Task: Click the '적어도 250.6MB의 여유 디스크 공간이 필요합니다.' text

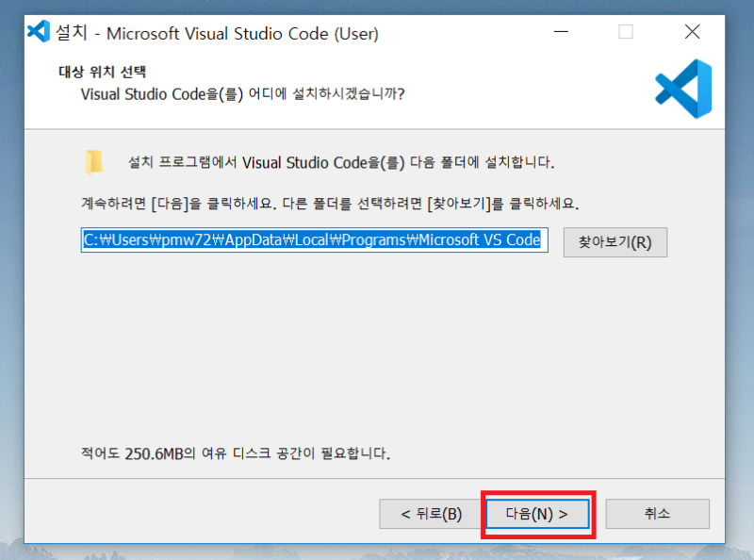Action: click(236, 453)
